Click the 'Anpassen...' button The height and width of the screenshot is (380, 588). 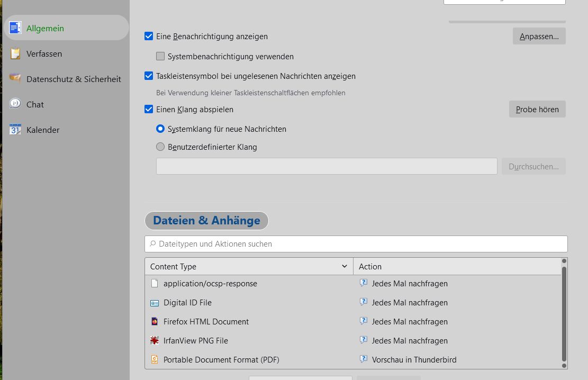[x=539, y=37]
